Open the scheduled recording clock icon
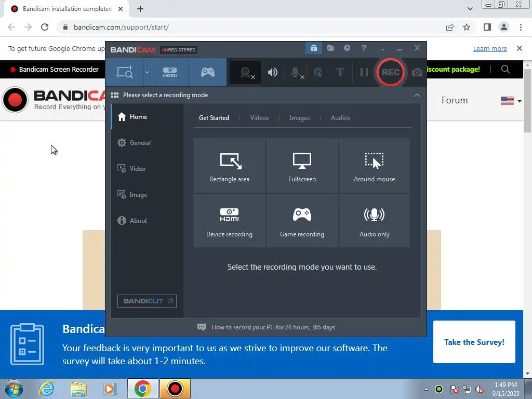This screenshot has width=532, height=399. [347, 48]
